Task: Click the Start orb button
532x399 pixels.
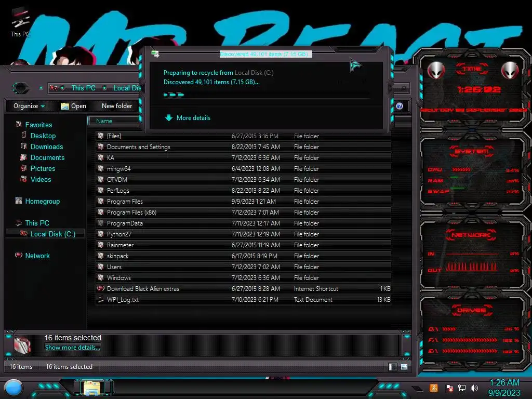Action: (14, 388)
